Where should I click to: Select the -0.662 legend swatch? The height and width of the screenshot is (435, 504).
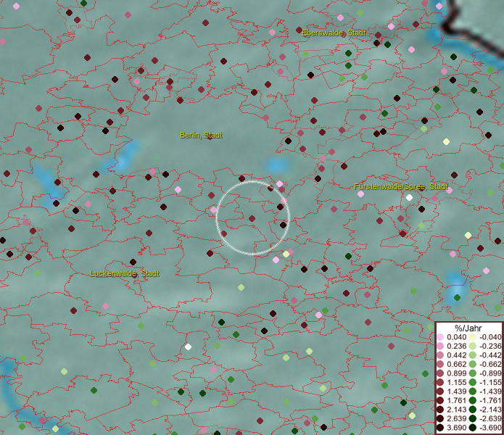pos(473,365)
